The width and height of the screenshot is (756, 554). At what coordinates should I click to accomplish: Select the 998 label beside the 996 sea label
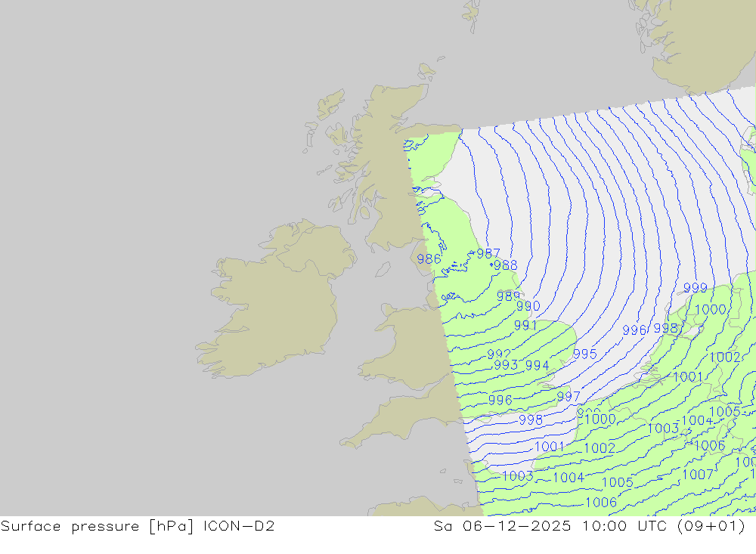665,329
